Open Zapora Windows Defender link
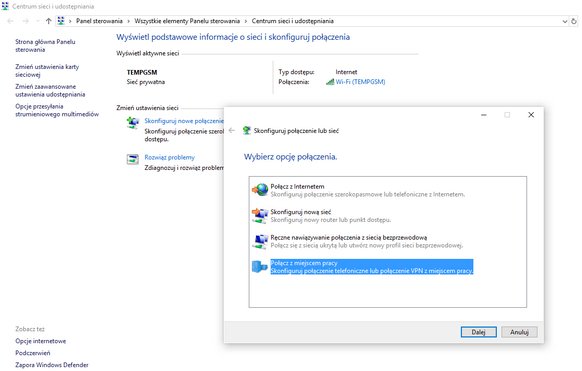This screenshot has width=582, height=371. [52, 365]
